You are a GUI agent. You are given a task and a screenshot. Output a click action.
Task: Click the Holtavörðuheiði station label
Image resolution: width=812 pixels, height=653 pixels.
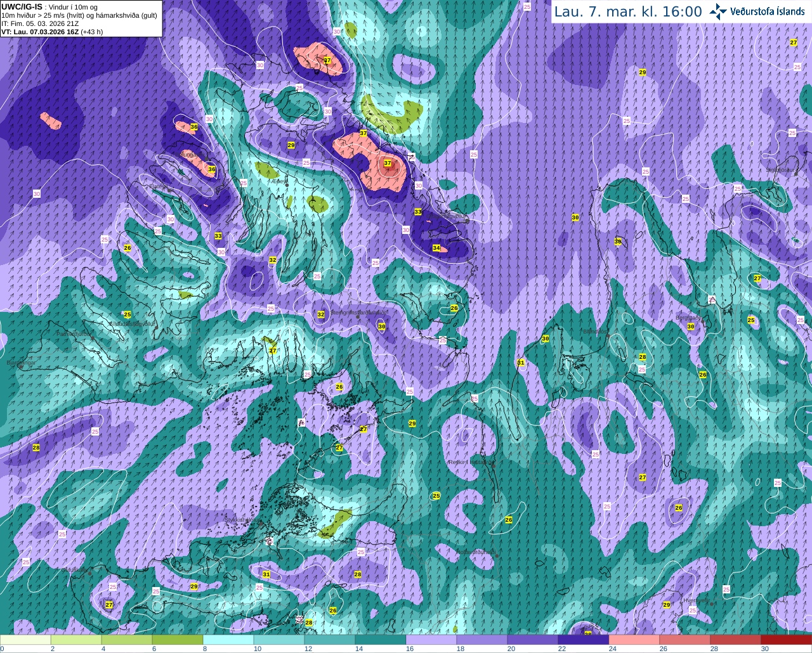coord(476,552)
